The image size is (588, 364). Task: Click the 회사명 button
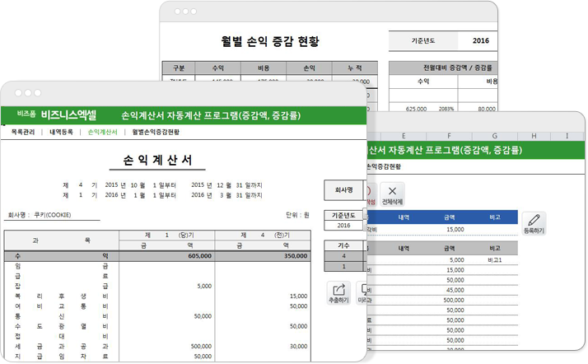(343, 190)
